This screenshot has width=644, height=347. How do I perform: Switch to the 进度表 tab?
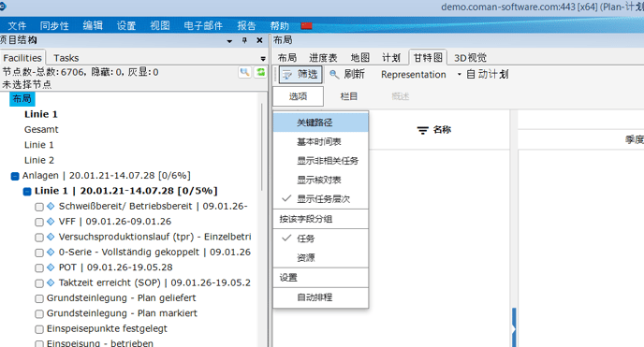coord(323,58)
